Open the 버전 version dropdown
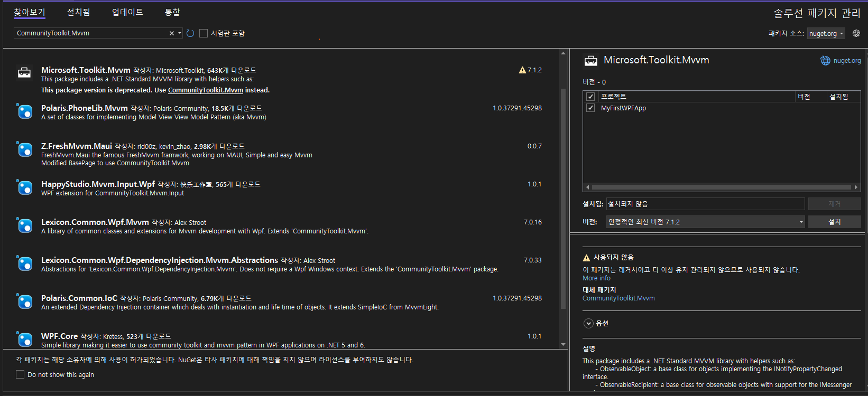This screenshot has width=868, height=396. tap(706, 222)
